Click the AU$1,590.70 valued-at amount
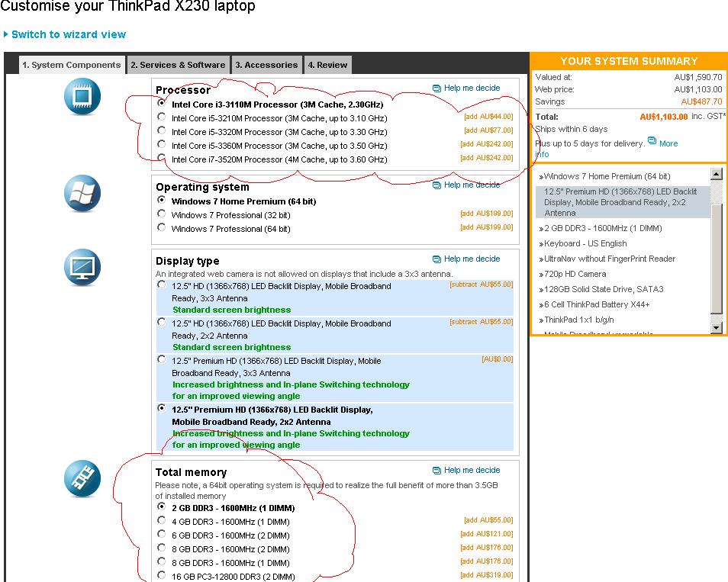Viewport: 728px width, 582px height. click(x=698, y=77)
